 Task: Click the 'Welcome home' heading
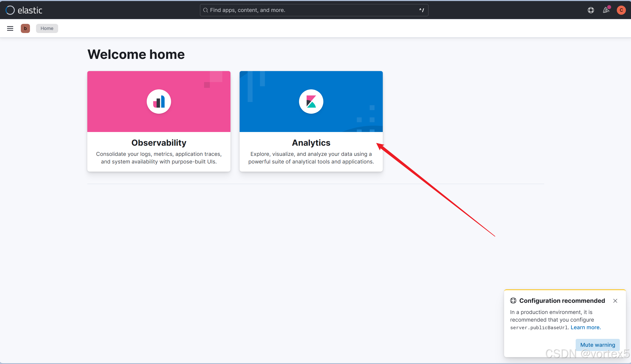click(136, 54)
